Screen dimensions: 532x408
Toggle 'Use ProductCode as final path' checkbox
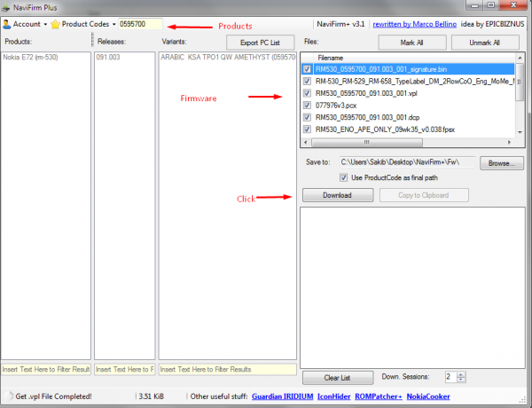[x=344, y=177]
